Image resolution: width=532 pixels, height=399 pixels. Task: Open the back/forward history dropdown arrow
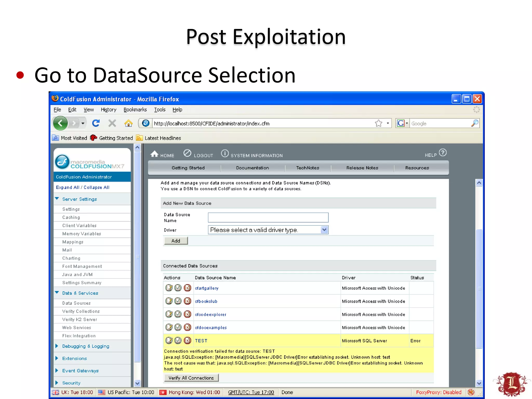(83, 123)
